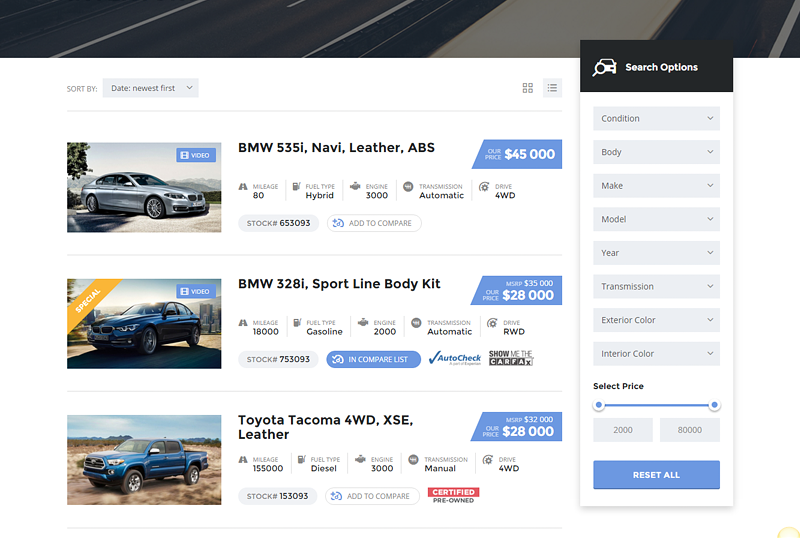Click the VIDEO badge on BMW 535i photo
The height and width of the screenshot is (538, 800).
click(x=196, y=155)
